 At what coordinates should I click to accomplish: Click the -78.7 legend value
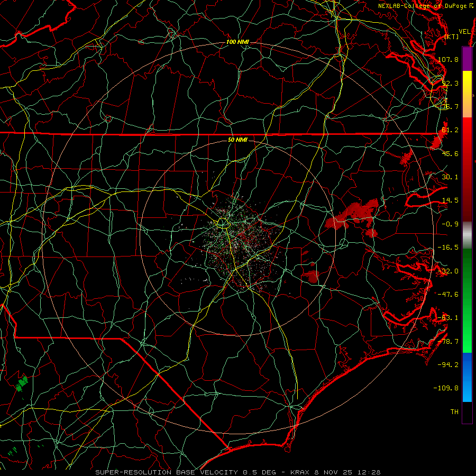point(448,342)
